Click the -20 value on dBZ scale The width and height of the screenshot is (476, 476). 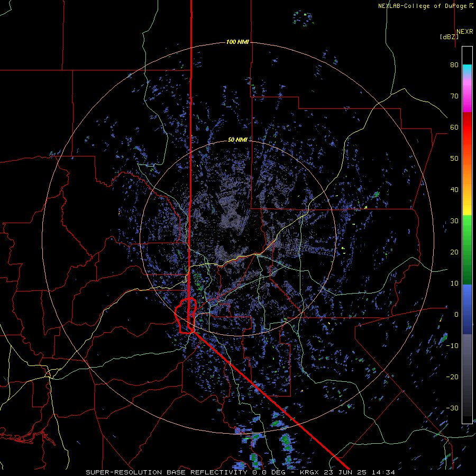(452, 377)
